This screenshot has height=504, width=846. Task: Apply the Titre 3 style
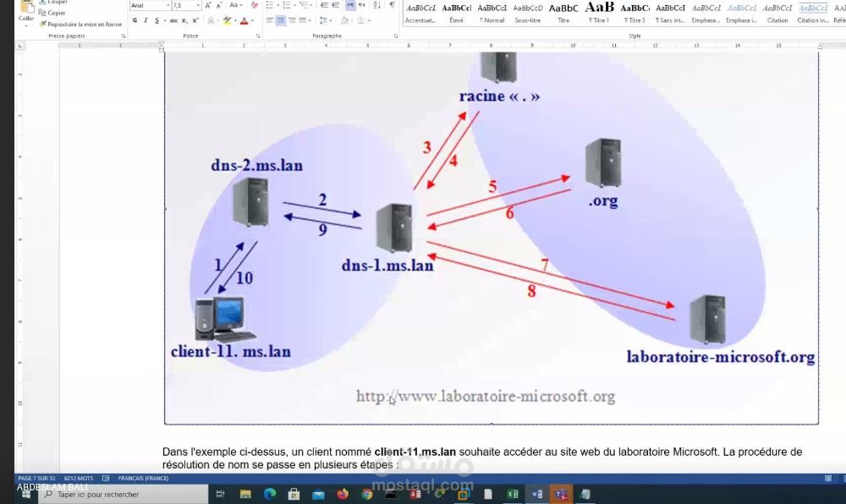click(x=634, y=13)
